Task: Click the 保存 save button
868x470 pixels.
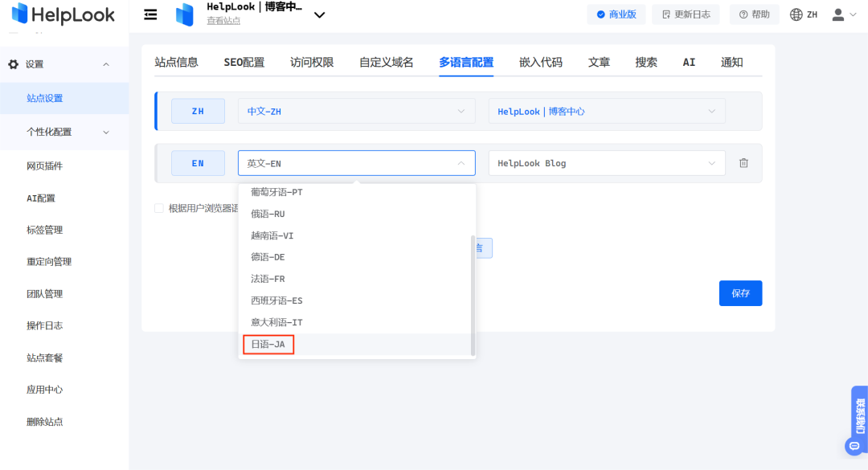Action: [x=740, y=292]
